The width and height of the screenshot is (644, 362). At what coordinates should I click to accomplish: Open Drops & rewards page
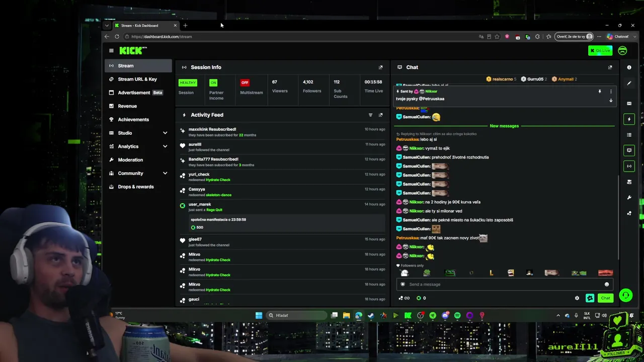[138, 187]
